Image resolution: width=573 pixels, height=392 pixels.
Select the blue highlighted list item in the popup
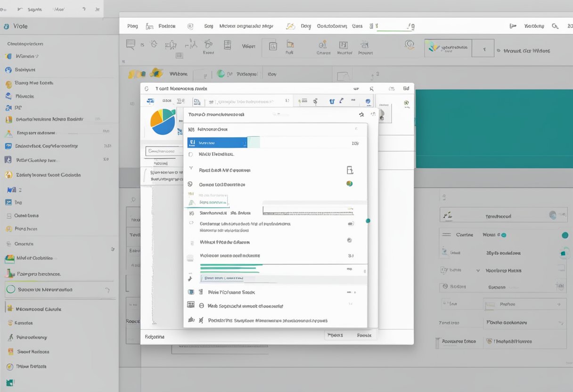click(217, 143)
